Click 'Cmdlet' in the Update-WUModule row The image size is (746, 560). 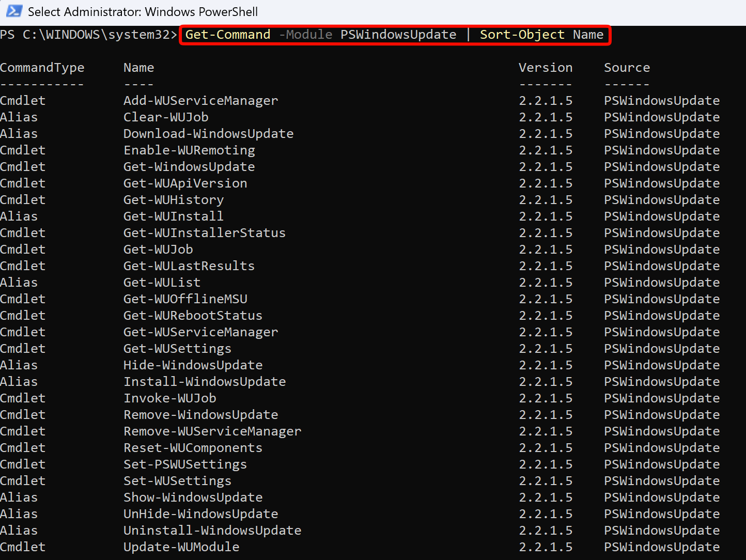[x=23, y=547]
